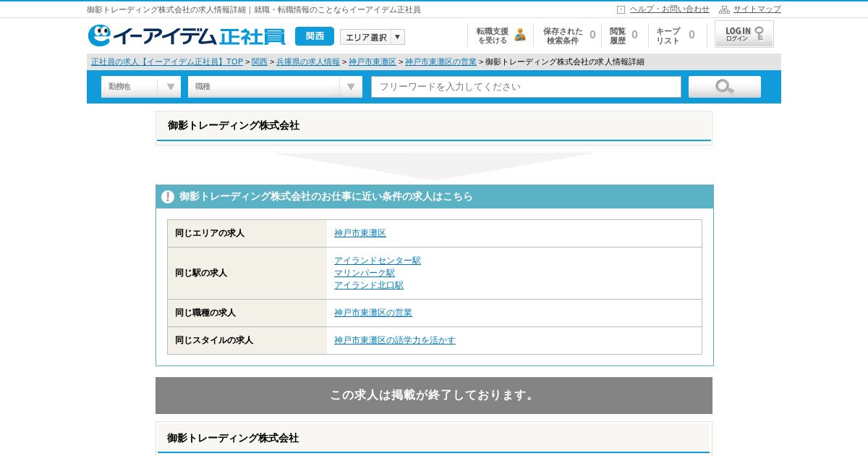This screenshot has width=868, height=456.
Task: Click top 御影トレーディング株式会社 heading
Action: (234, 125)
